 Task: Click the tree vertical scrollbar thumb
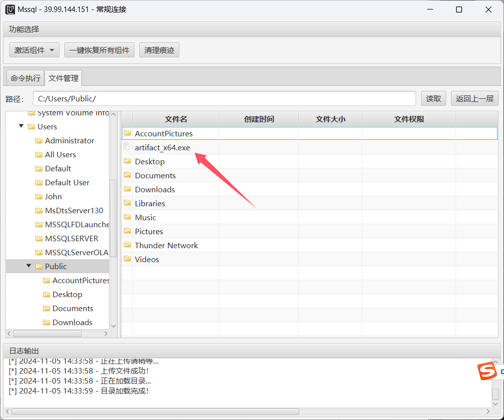point(113,219)
